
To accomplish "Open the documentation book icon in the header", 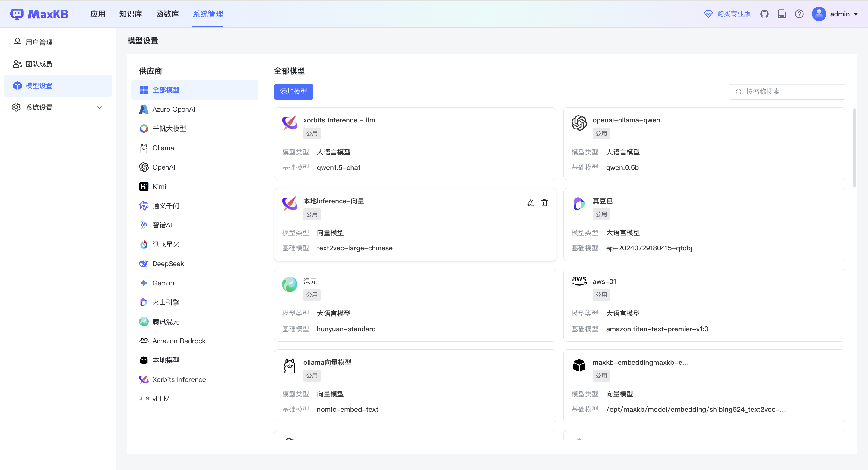I will click(x=782, y=14).
